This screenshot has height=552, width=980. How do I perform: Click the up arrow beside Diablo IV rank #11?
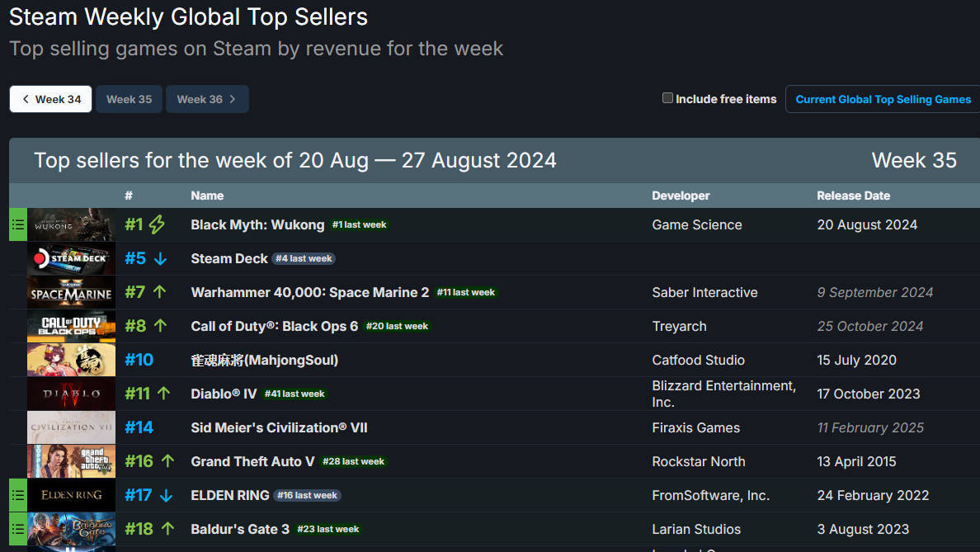point(164,394)
